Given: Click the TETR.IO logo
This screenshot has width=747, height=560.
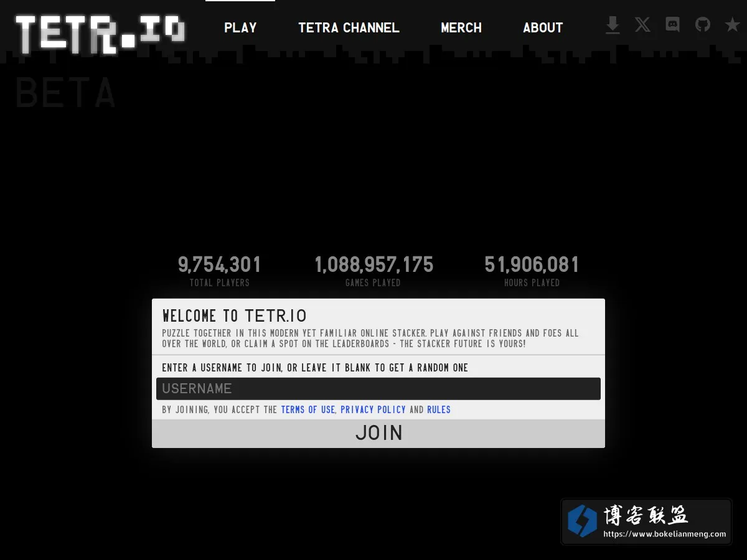Looking at the screenshot, I should click(x=100, y=34).
